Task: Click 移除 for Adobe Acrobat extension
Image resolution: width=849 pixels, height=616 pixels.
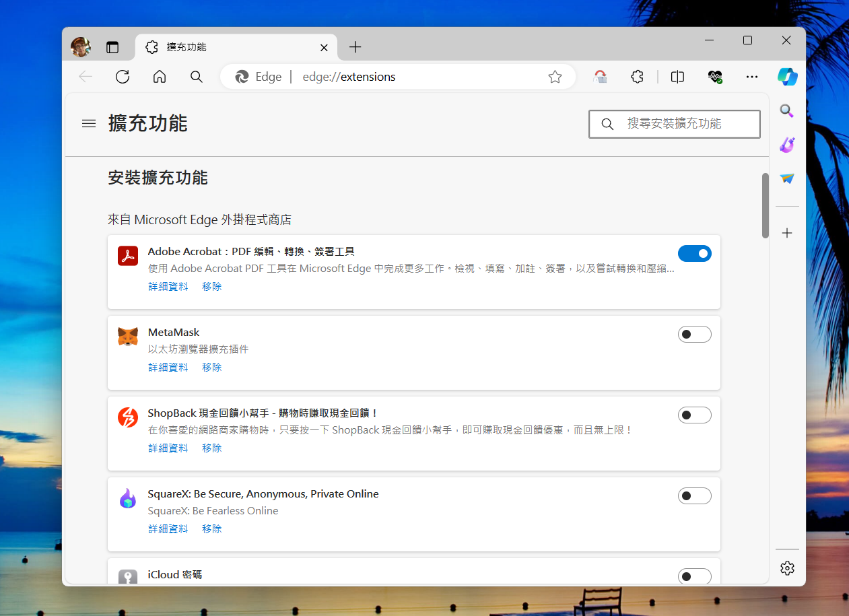Action: 211,287
